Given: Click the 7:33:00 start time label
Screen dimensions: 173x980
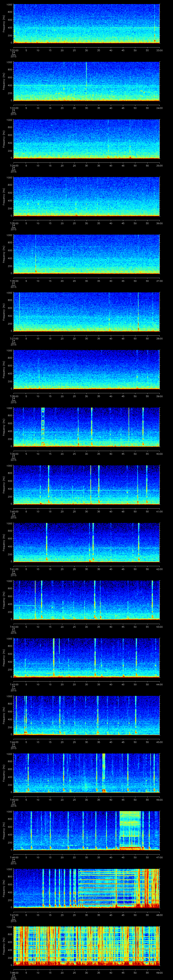Looking at the screenshot, I should tap(14, 108).
